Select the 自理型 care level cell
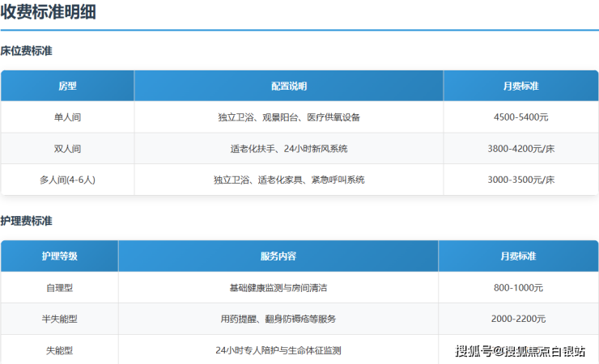Screen dimensions: 599x364 click(x=59, y=288)
